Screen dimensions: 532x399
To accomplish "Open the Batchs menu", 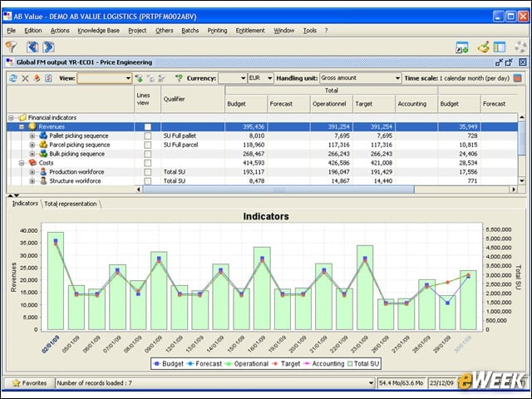I will pos(190,31).
